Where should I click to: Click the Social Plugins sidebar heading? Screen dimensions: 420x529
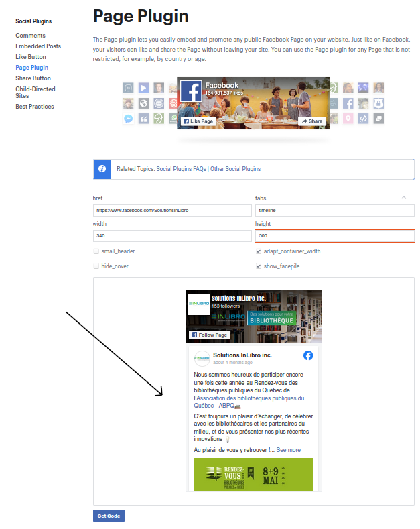33,21
